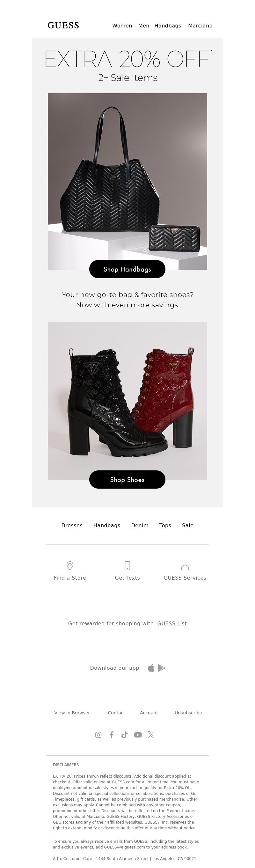Follow the GUESS List link

point(172,623)
